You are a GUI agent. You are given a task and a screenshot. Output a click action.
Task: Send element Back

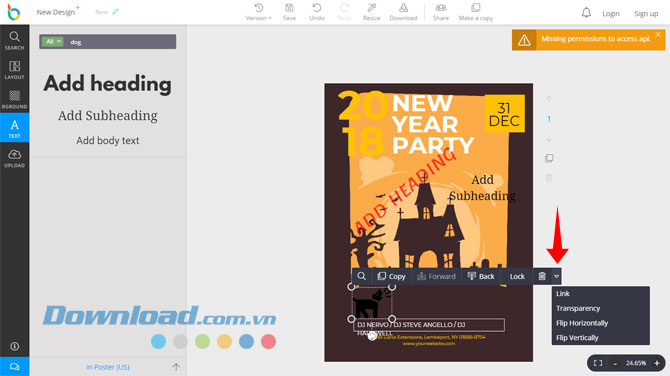tap(481, 276)
